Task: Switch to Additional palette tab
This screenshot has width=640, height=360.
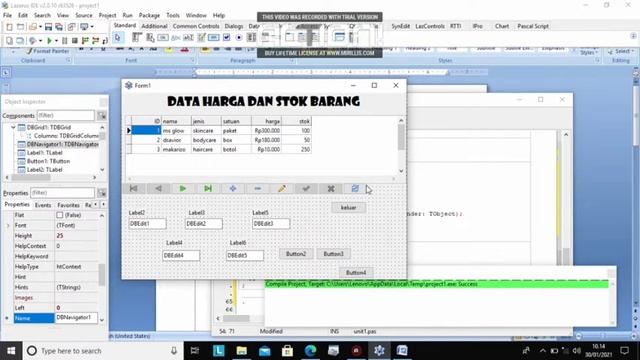Action: tap(154, 26)
